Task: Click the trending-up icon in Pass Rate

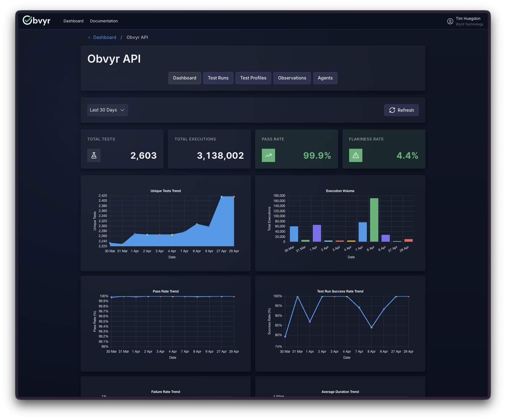Action: click(268, 155)
